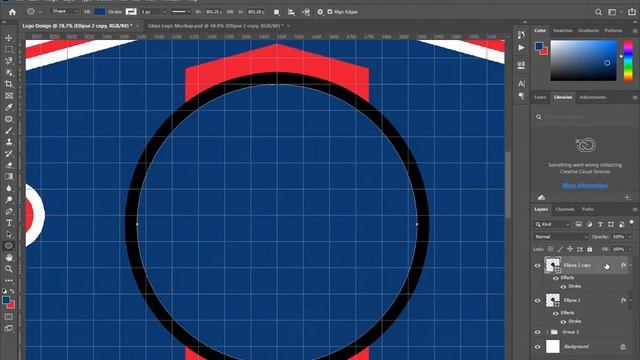Open Path Alignment options
640x360 pixels.
pos(291,12)
